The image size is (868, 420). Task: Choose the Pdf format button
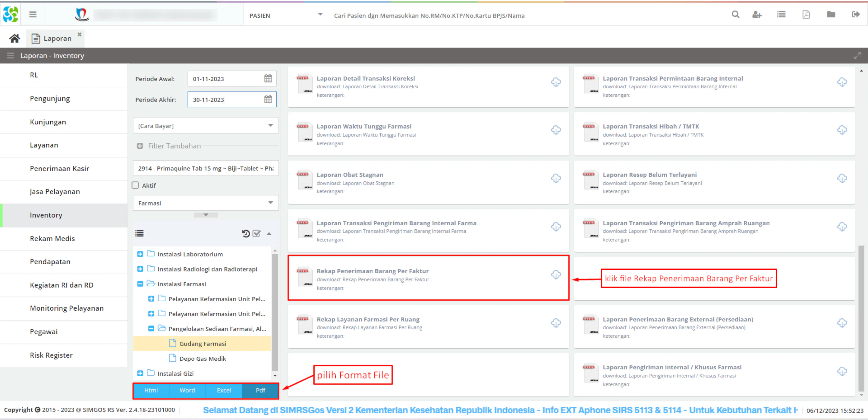260,390
